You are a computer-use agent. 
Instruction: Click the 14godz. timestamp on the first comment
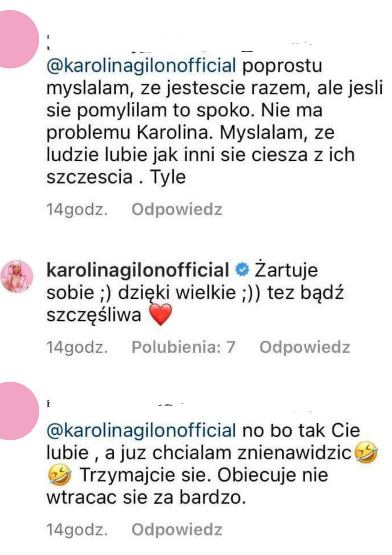click(x=77, y=210)
